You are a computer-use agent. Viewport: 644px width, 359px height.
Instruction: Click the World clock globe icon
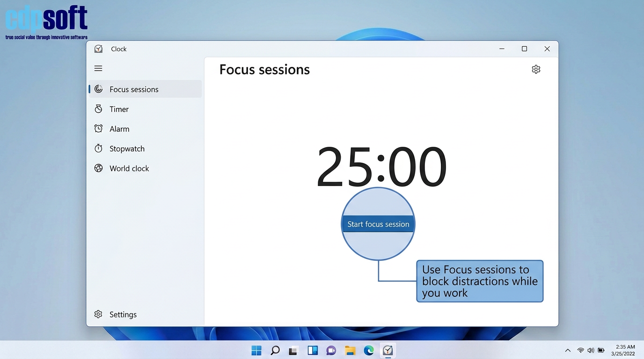click(98, 168)
